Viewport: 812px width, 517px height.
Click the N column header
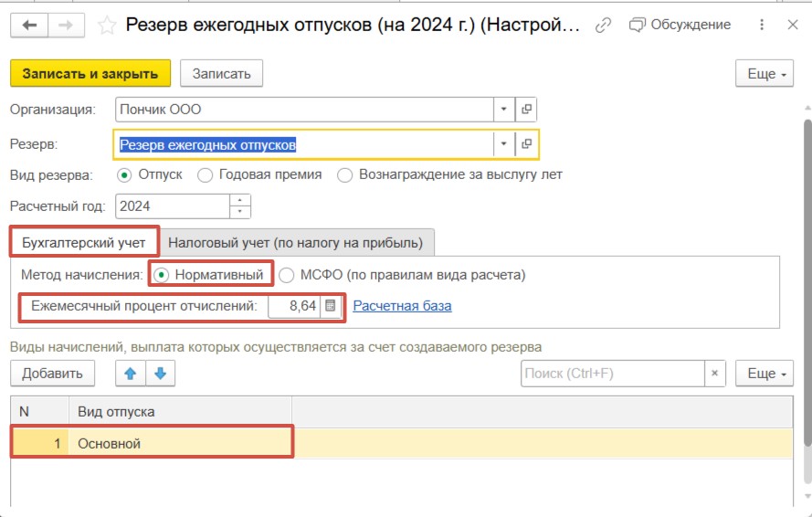click(x=40, y=412)
